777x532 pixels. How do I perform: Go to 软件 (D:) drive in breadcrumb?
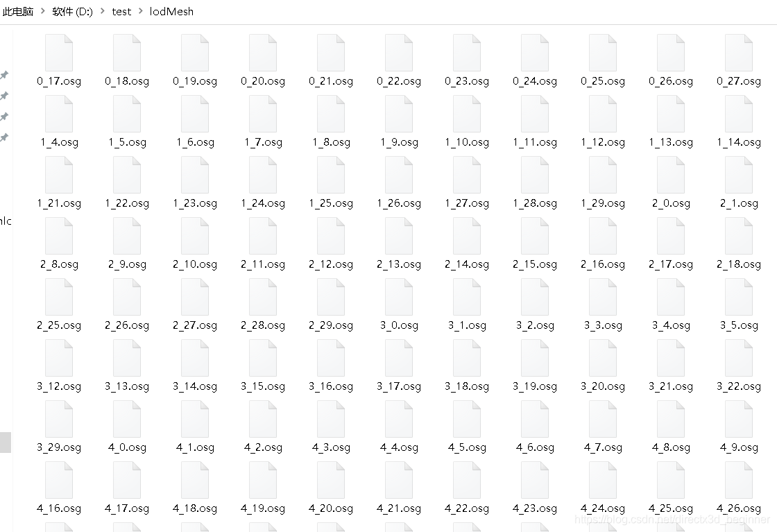click(72, 11)
